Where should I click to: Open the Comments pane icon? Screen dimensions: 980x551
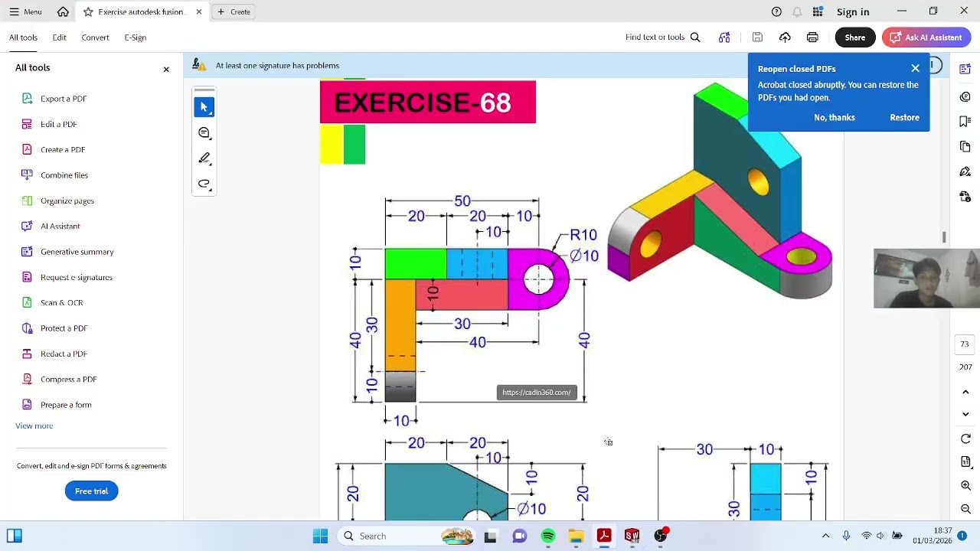coord(965,96)
